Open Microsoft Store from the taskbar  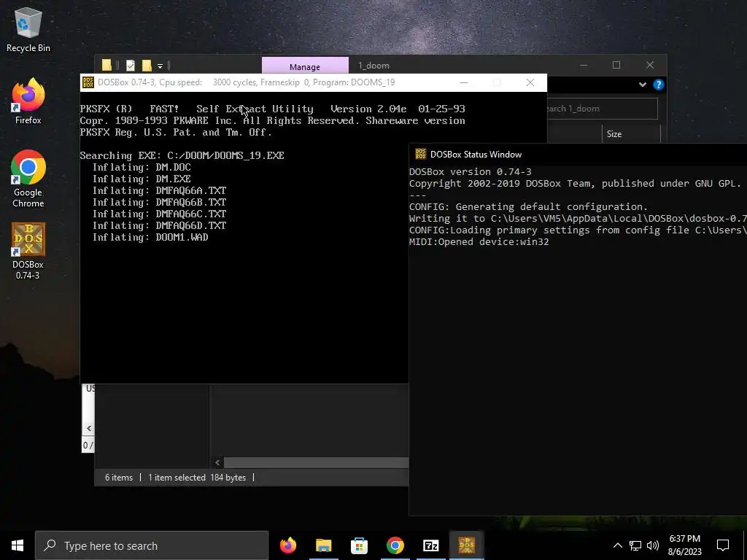click(359, 545)
